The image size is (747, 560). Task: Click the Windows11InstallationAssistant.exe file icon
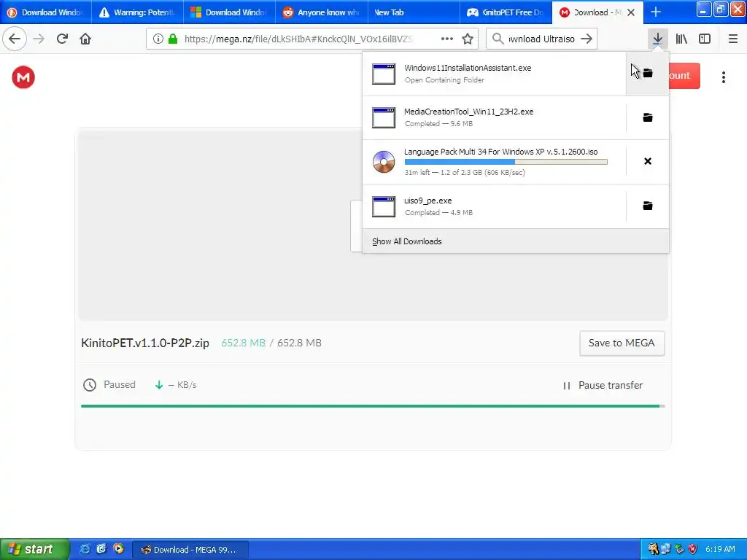(x=384, y=74)
